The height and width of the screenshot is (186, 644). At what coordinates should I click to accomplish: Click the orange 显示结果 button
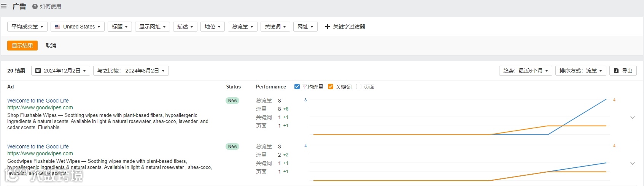tap(22, 46)
